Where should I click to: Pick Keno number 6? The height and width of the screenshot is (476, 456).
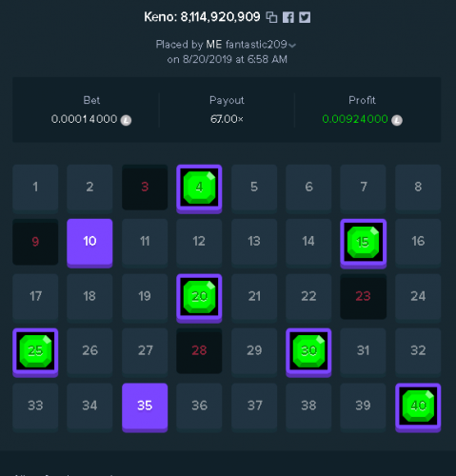(x=308, y=188)
